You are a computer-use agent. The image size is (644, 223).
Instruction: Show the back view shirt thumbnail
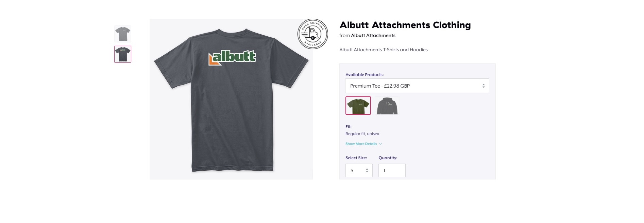(x=123, y=54)
